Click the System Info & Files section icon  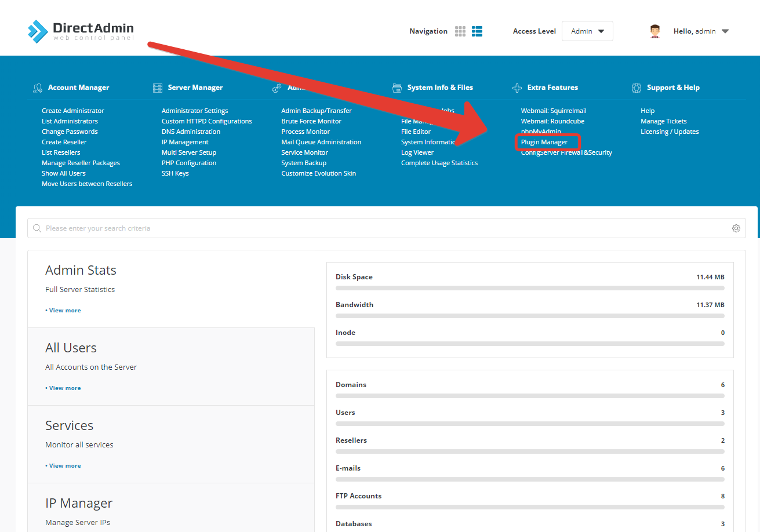[397, 88]
